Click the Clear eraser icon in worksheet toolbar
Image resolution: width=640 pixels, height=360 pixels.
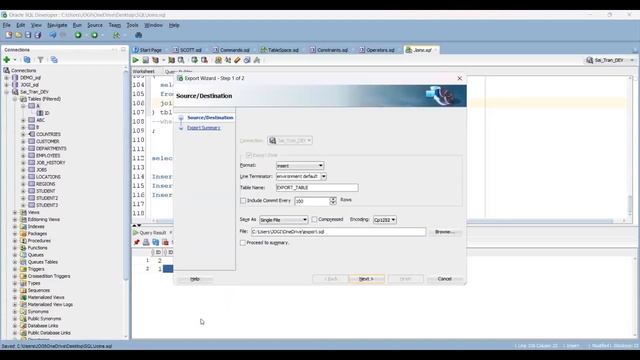[237, 60]
